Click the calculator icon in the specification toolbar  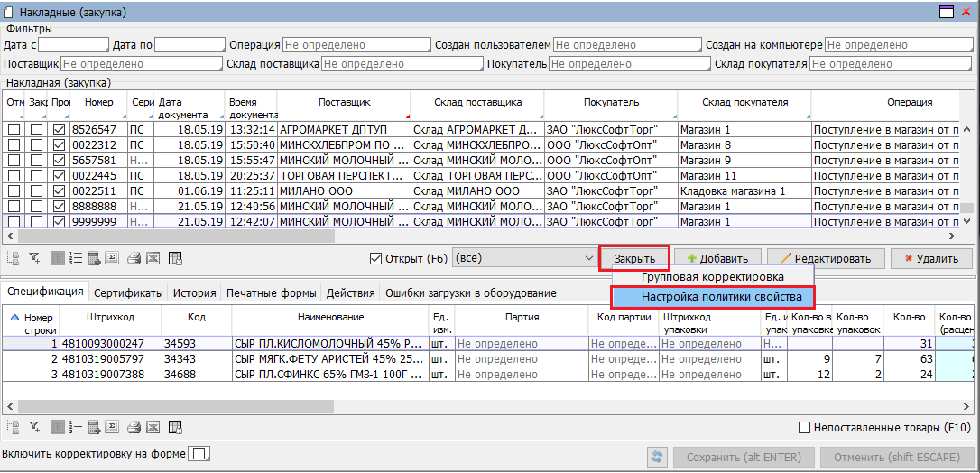click(94, 427)
